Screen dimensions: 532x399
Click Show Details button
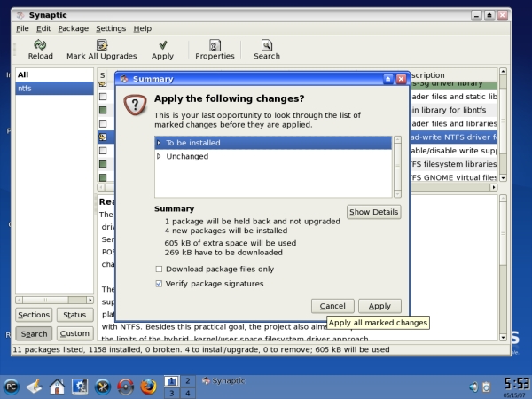pyautogui.click(x=374, y=212)
